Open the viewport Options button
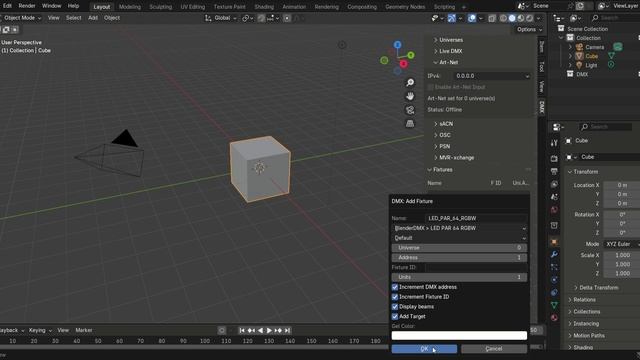 coord(529,29)
